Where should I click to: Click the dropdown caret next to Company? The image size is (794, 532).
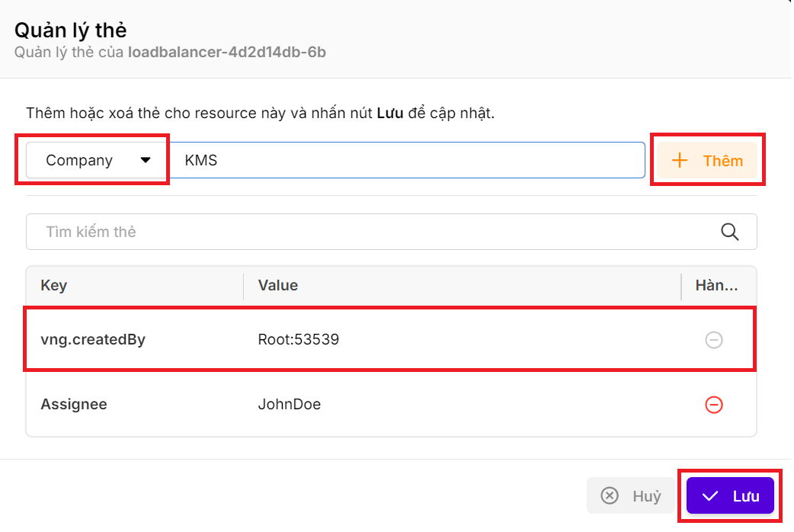coord(146,161)
